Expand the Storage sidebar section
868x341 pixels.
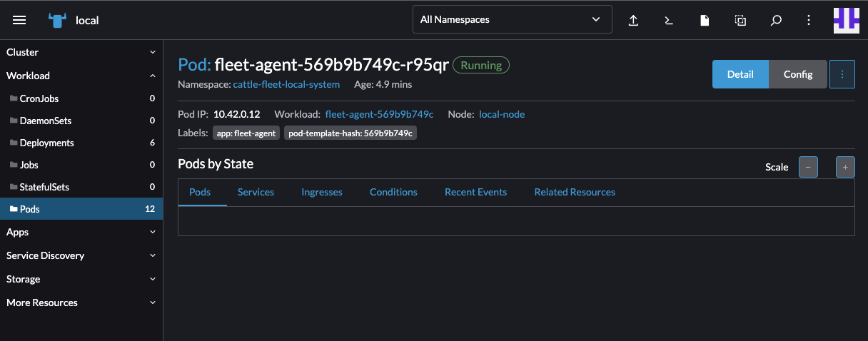click(x=81, y=279)
